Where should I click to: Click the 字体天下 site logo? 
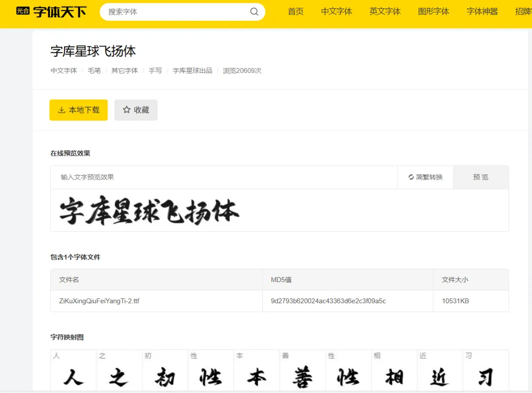tap(51, 12)
